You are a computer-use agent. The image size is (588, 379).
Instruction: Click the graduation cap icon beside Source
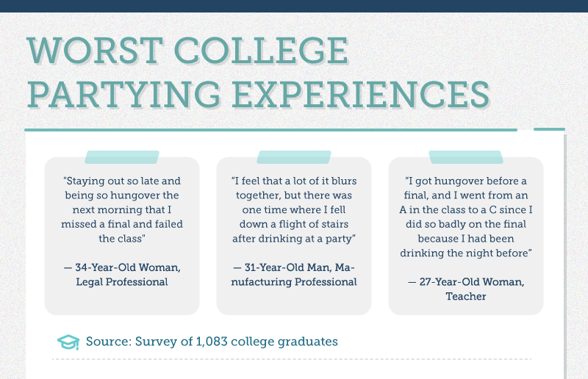click(68, 342)
